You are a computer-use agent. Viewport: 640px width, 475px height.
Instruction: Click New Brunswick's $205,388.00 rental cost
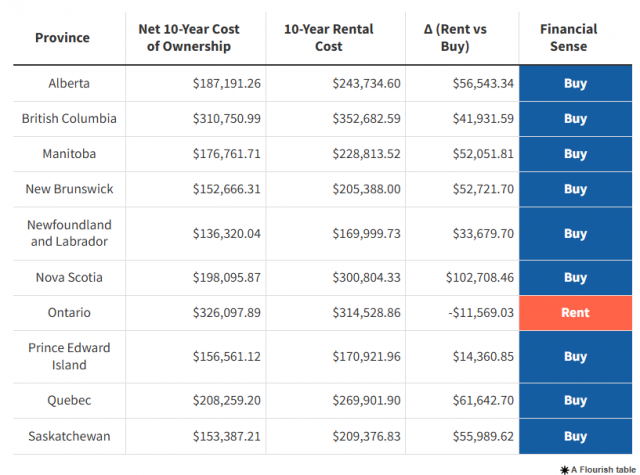tap(367, 189)
